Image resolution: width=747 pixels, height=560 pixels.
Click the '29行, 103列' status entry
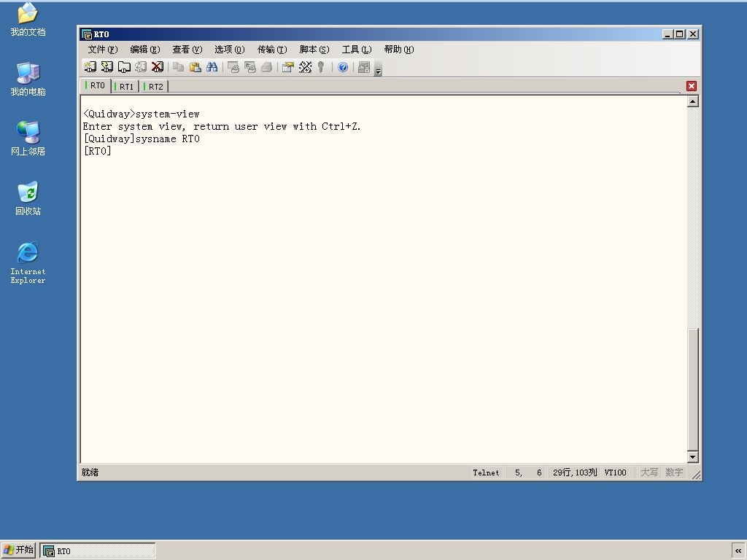(x=575, y=472)
